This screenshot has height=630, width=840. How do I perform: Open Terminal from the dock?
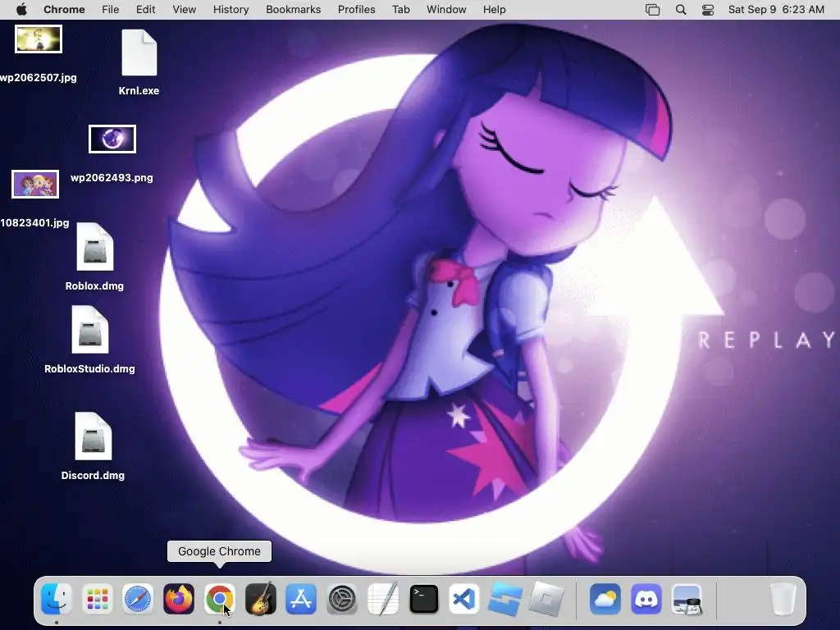(424, 598)
